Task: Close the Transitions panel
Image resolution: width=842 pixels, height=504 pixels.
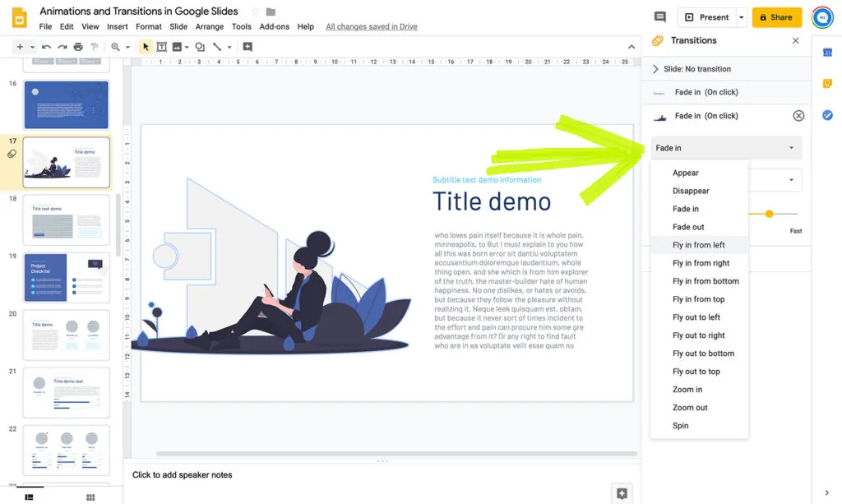Action: (796, 41)
